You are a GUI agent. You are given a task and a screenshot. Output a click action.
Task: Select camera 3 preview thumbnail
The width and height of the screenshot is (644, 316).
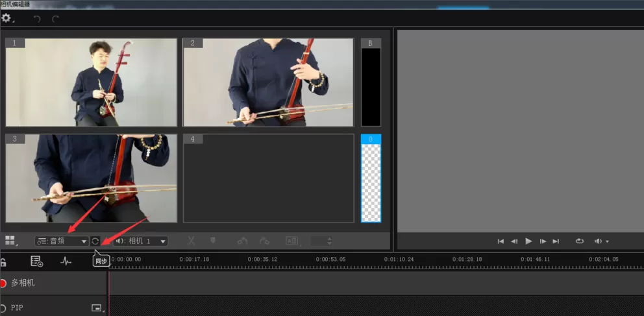pyautogui.click(x=91, y=178)
